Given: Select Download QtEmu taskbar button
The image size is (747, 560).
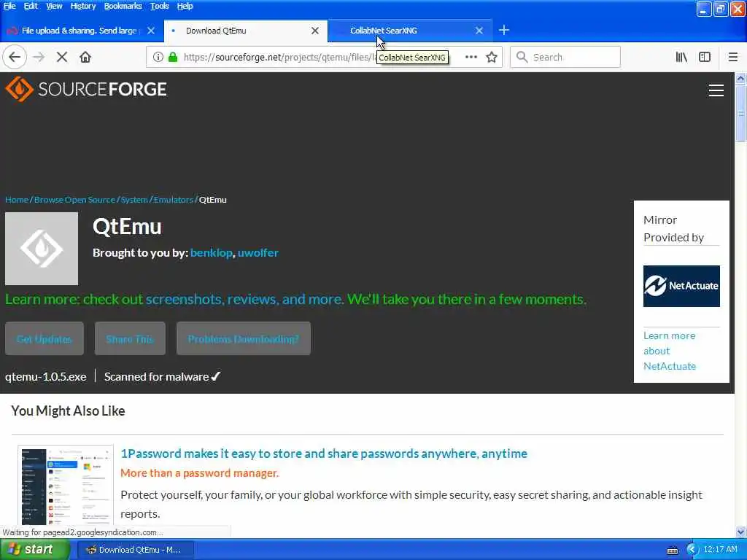Looking at the screenshot, I should tap(135, 550).
